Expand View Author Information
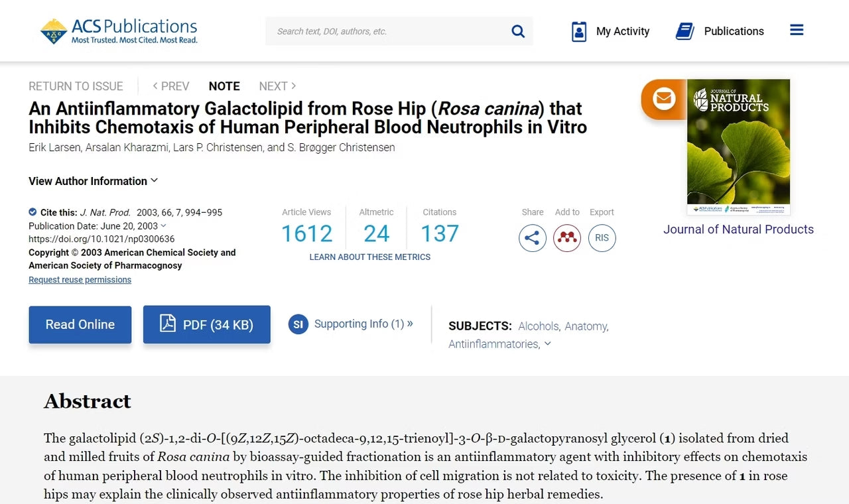This screenshot has width=849, height=504. [93, 181]
